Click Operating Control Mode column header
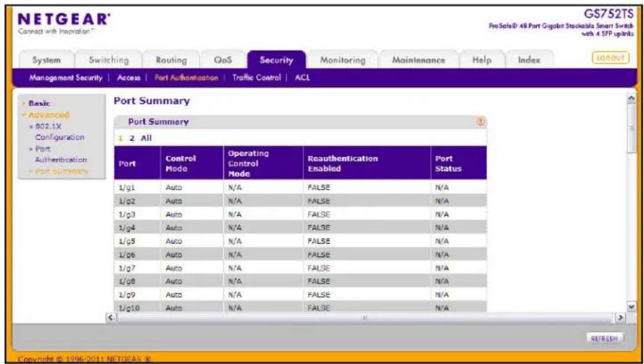644x364 pixels. tap(263, 164)
